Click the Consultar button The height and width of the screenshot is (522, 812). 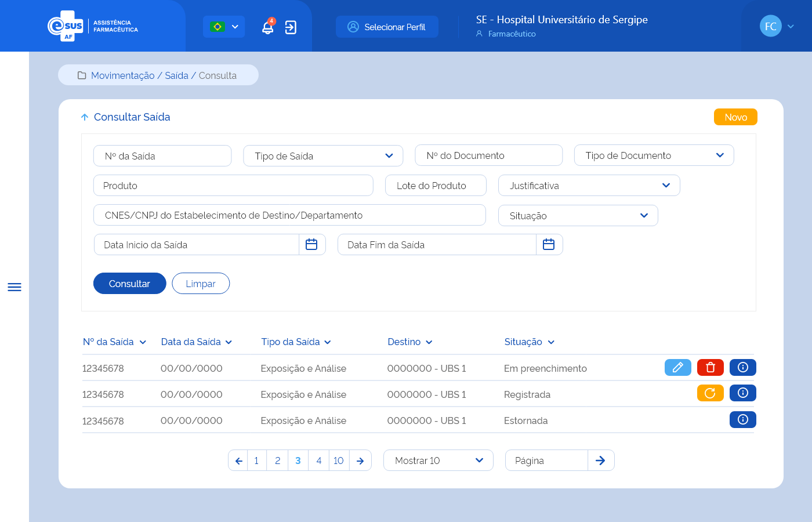(129, 284)
